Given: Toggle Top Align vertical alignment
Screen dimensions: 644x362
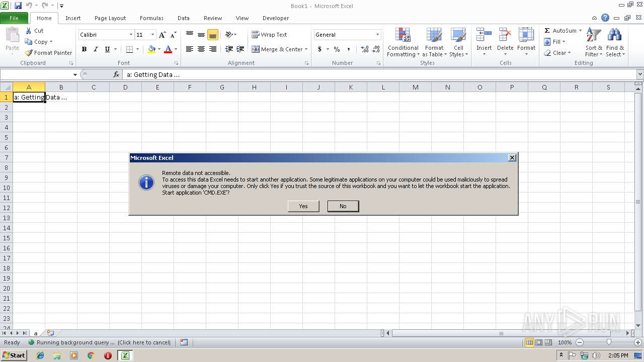Looking at the screenshot, I should (x=190, y=35).
